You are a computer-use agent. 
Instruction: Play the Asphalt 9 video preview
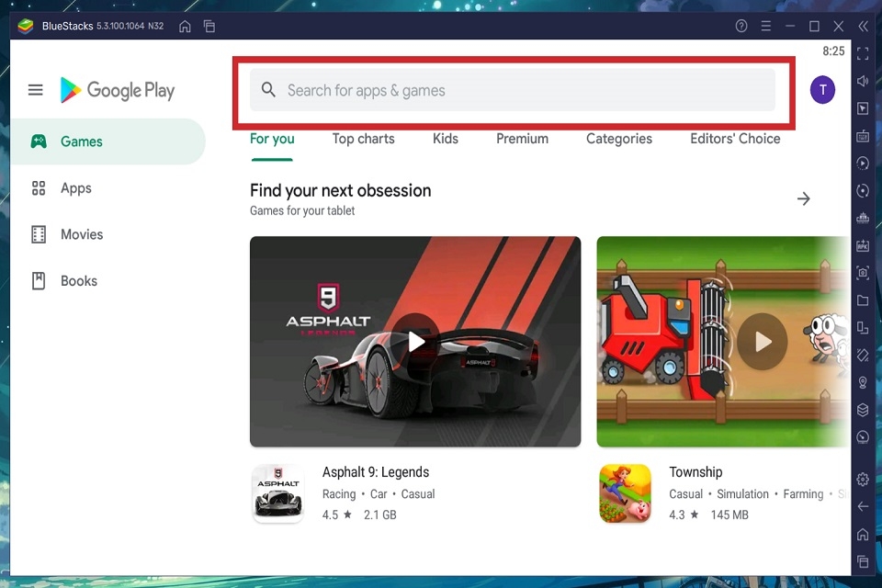click(415, 341)
